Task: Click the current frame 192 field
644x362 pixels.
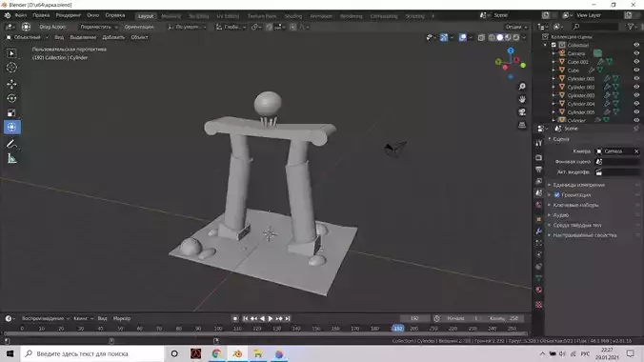Action: pyautogui.click(x=414, y=318)
